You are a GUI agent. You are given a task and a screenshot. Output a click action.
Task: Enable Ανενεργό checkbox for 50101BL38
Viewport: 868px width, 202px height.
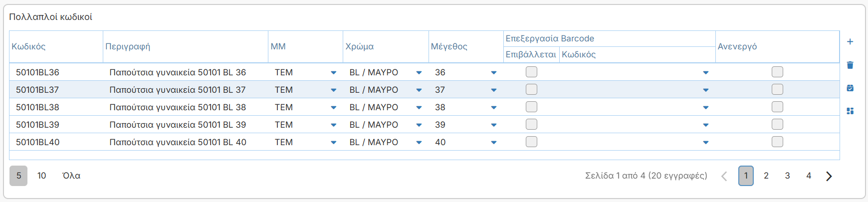click(x=777, y=107)
